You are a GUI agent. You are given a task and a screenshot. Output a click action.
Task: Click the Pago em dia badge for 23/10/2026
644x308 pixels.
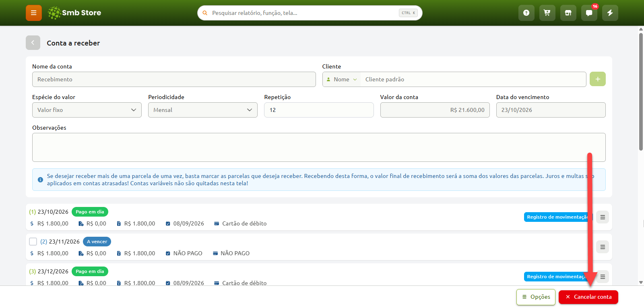90,212
